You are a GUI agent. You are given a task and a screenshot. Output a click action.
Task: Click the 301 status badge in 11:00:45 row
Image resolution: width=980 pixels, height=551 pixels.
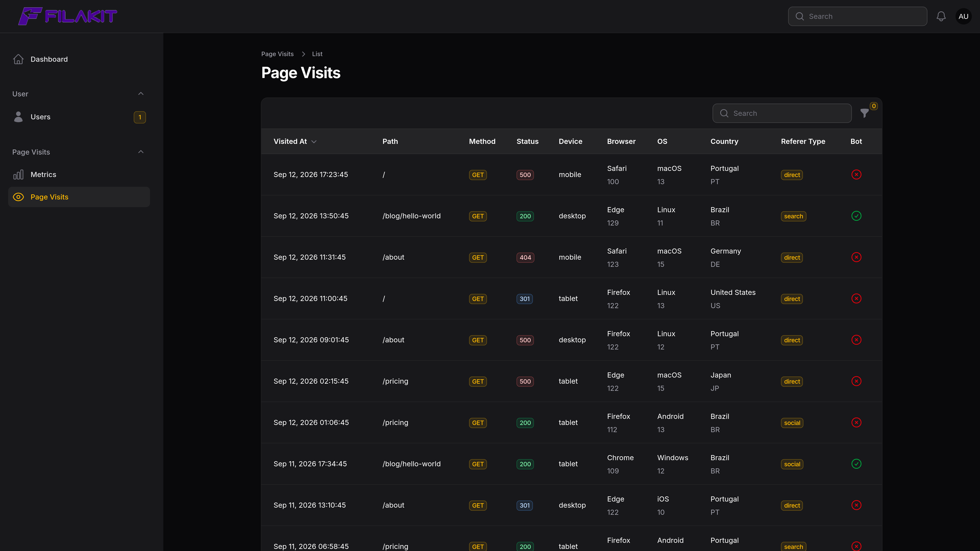[525, 299]
